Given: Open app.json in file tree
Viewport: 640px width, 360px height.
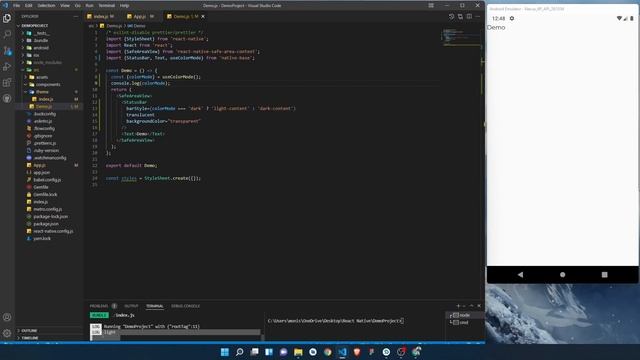Looking at the screenshot, I should pos(42,173).
